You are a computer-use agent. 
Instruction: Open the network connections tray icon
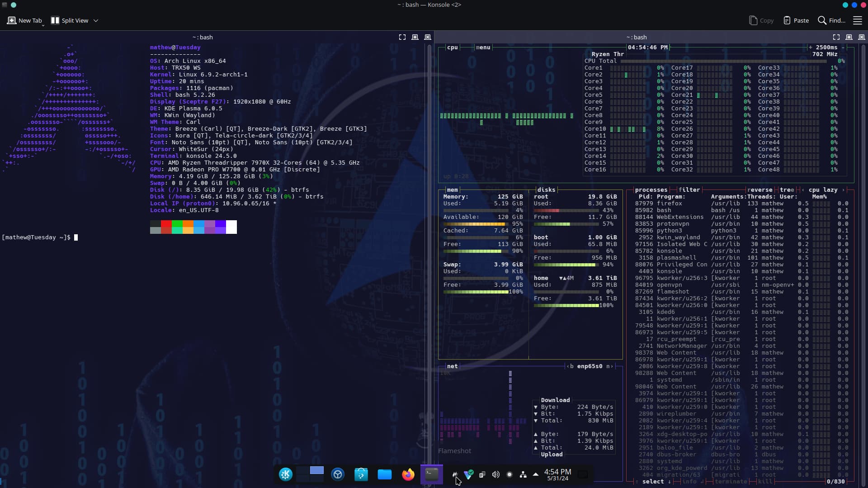point(523,474)
